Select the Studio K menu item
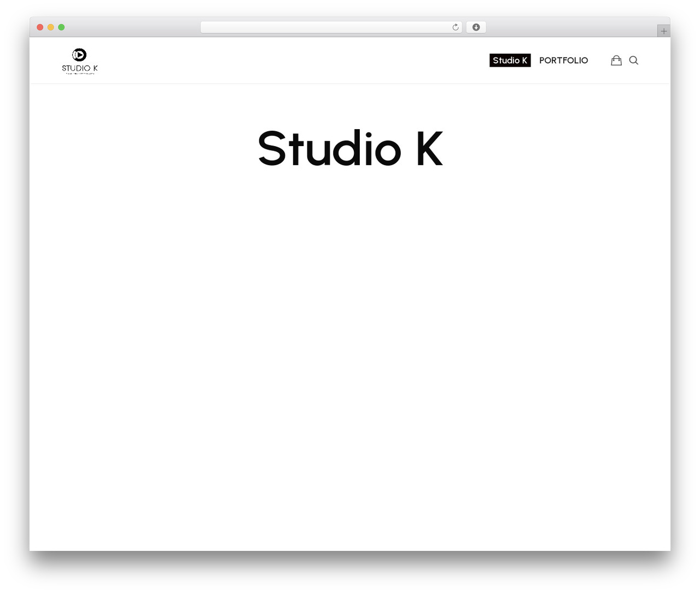Viewport: 700px width, 593px height. click(x=510, y=60)
